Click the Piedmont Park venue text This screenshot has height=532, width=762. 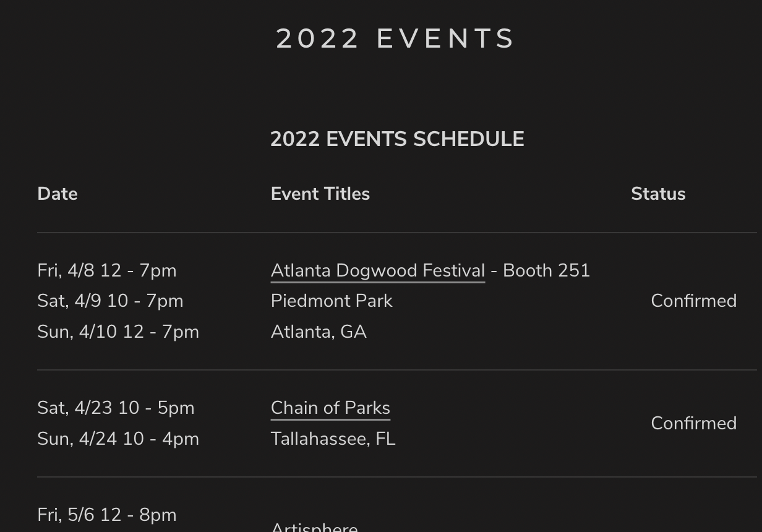tap(332, 301)
